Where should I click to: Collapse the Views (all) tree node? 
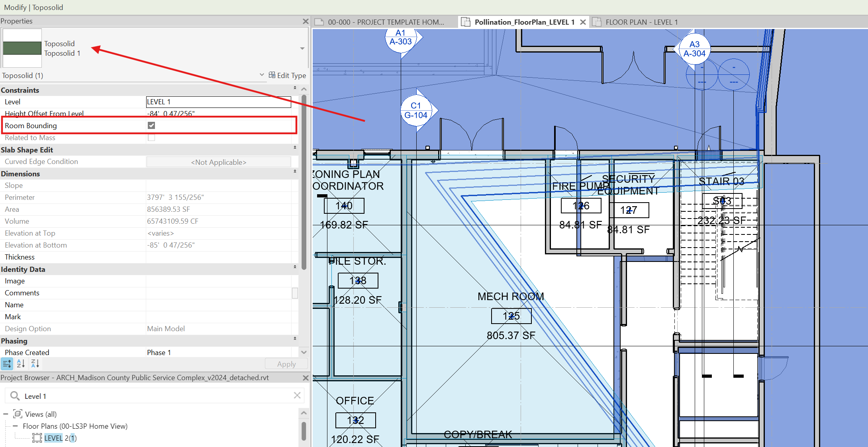pos(6,414)
